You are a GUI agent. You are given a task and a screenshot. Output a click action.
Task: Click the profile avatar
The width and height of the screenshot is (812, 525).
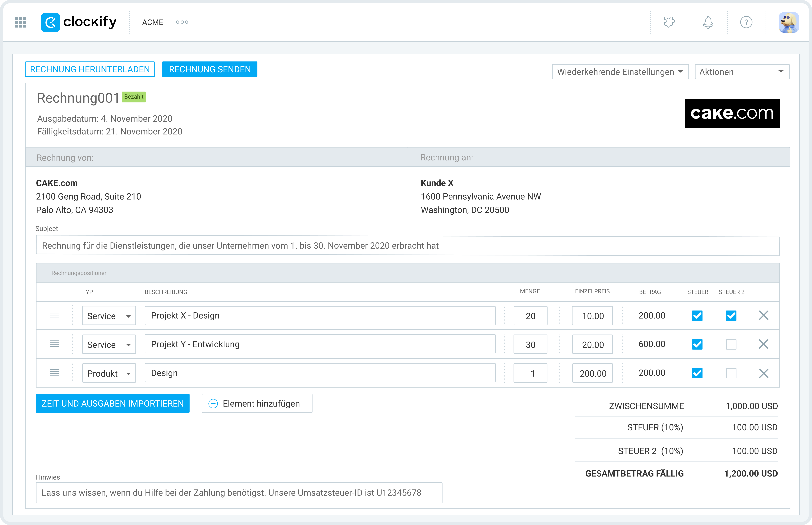coord(788,22)
